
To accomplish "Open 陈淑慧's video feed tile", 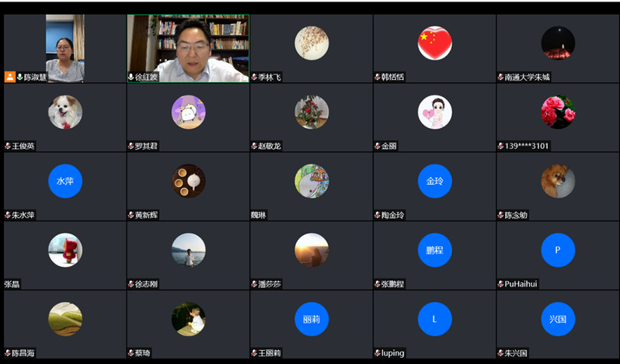I will (65, 49).
